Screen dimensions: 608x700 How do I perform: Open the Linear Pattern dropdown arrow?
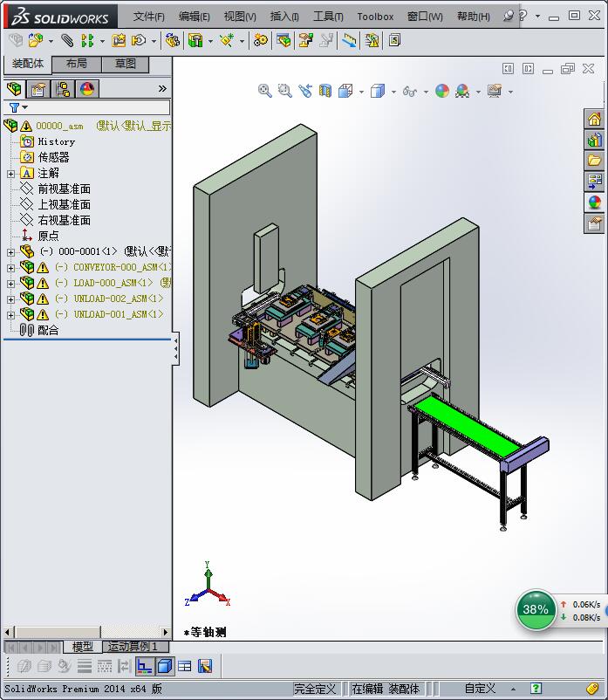[102, 42]
